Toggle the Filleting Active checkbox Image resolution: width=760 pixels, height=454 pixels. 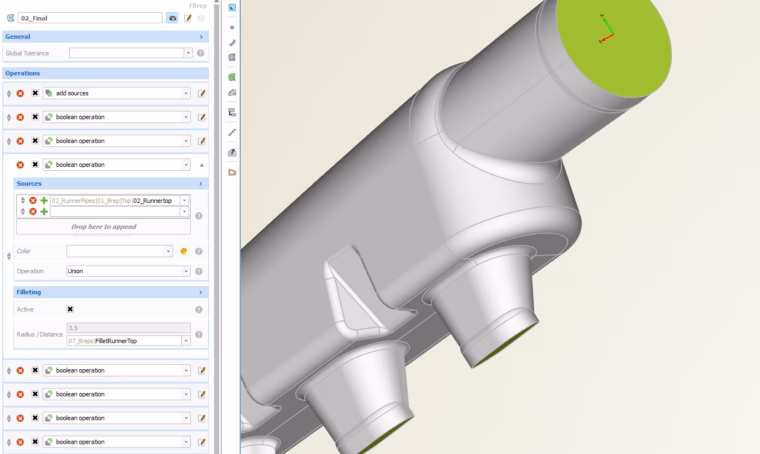70,309
